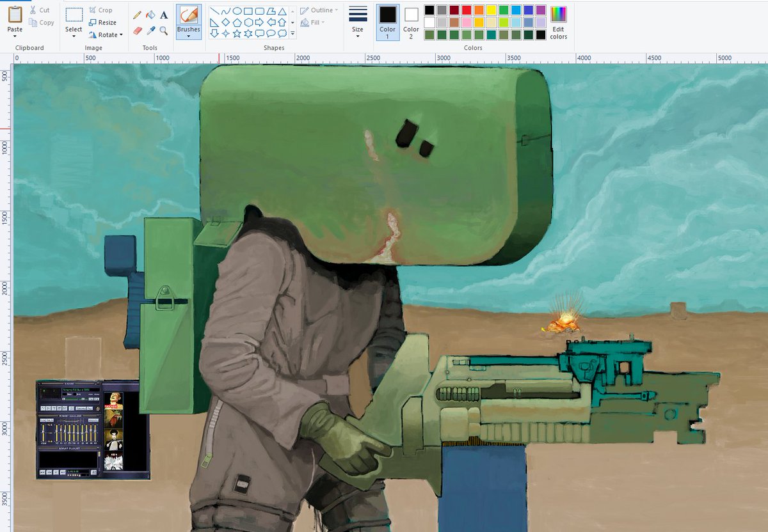
Task: Choose the Four-point star shape
Action: pyautogui.click(x=226, y=33)
